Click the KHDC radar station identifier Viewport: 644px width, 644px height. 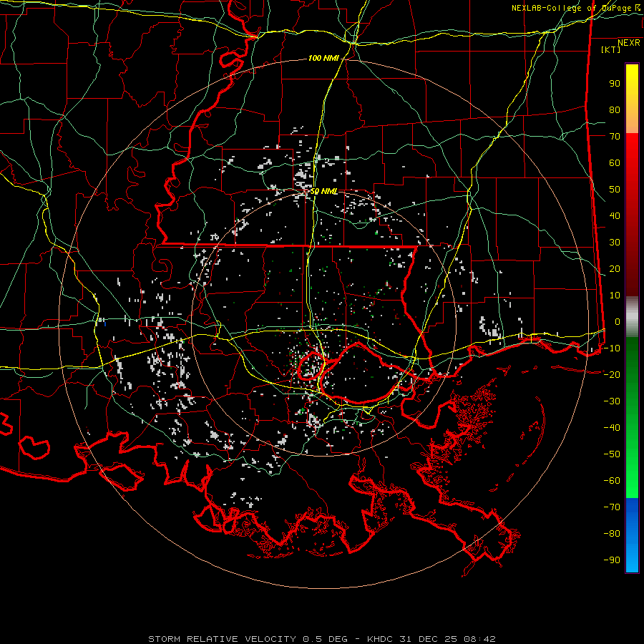(380, 639)
